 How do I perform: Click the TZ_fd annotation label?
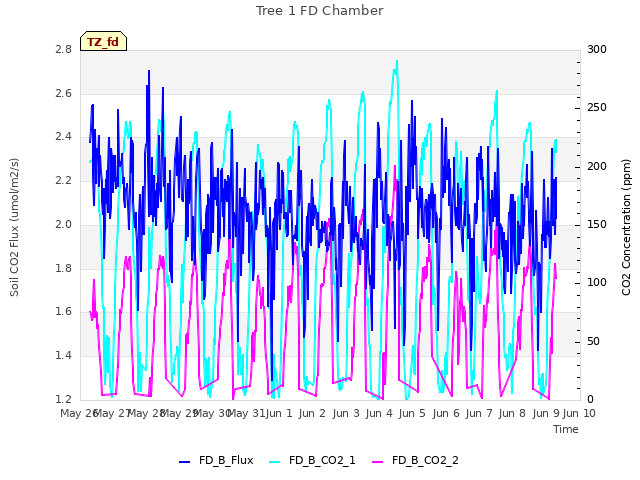(103, 42)
